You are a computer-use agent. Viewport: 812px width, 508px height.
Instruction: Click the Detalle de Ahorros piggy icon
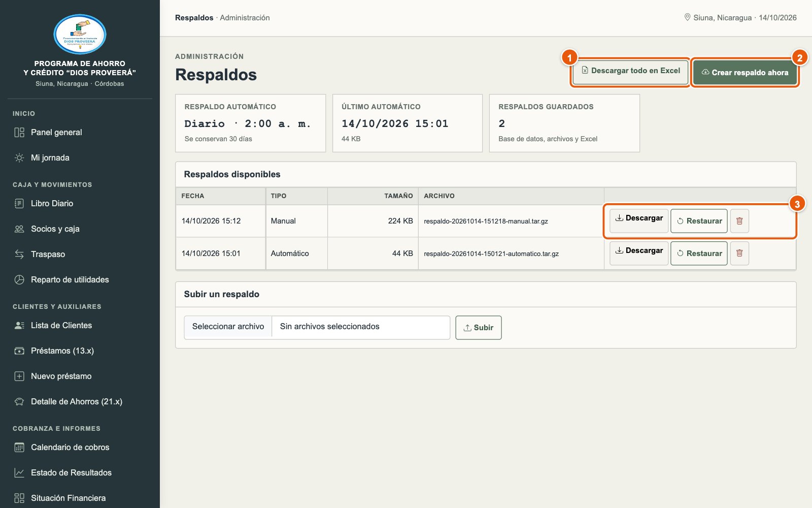[x=19, y=402]
